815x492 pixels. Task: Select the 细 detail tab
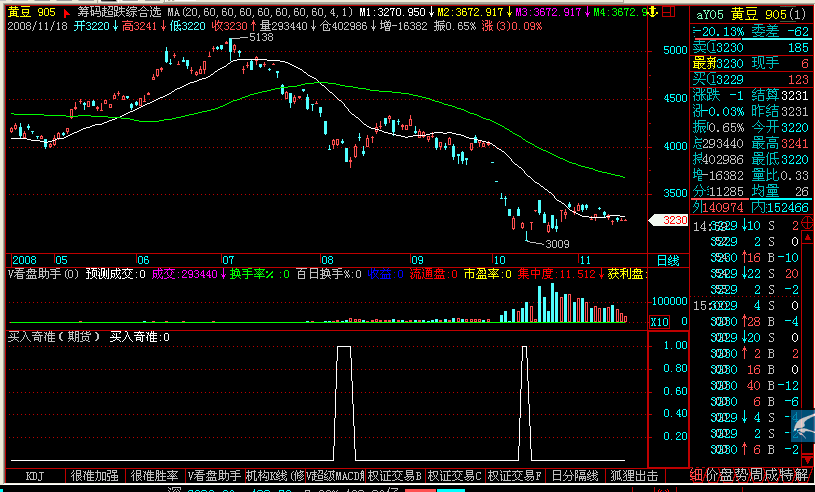696,475
